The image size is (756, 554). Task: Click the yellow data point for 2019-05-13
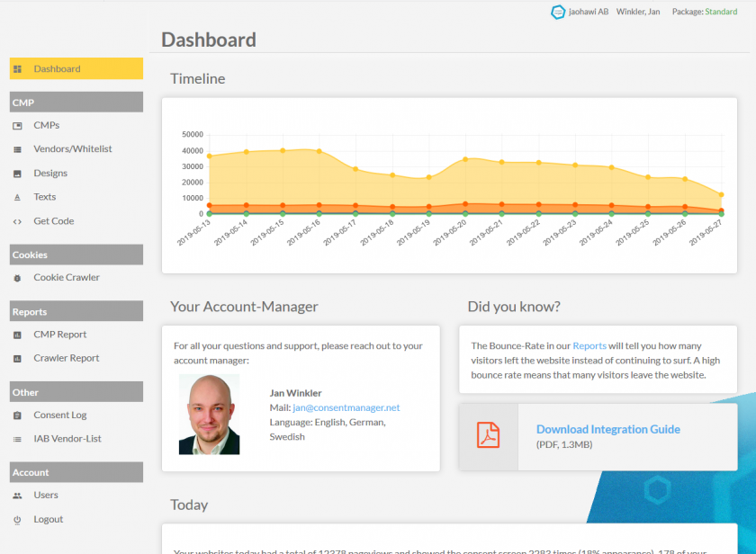tap(209, 156)
